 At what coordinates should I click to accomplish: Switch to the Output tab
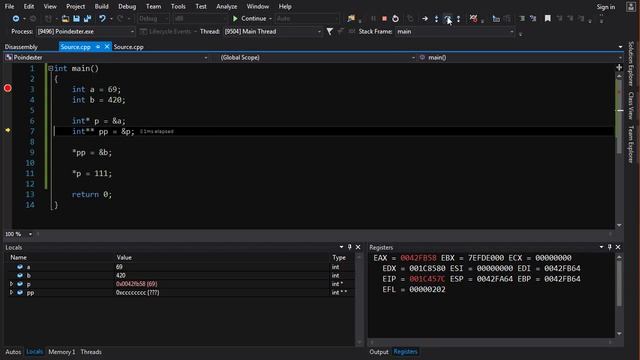(x=379, y=352)
